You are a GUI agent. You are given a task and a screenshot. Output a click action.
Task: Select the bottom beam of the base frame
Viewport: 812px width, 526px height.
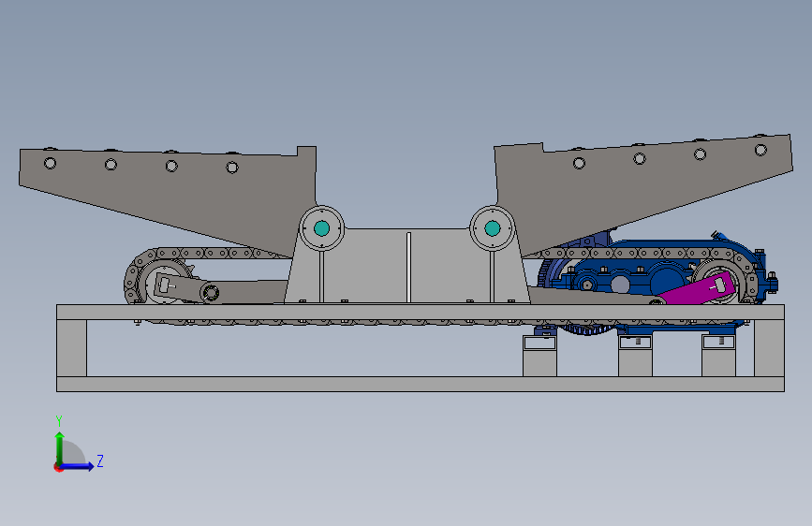point(420,384)
